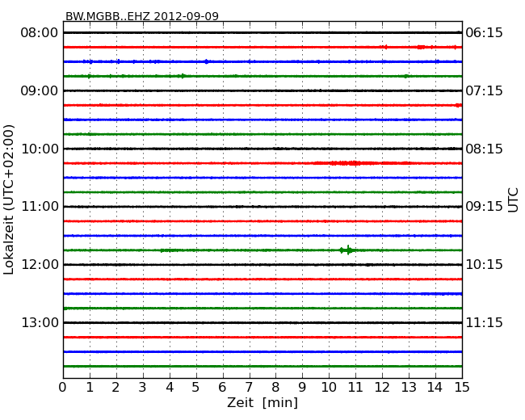Click the 11:15 UTC label
This screenshot has height=420, width=525.
click(x=484, y=322)
